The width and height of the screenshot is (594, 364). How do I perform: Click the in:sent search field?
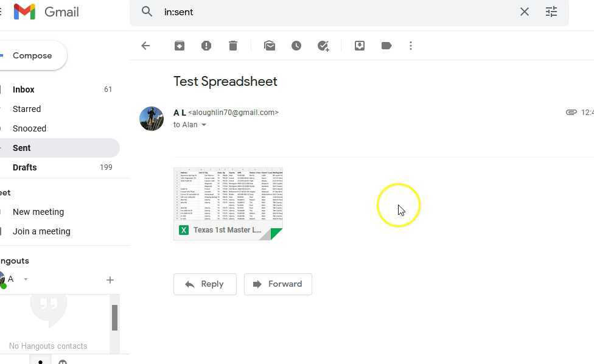[335, 12]
